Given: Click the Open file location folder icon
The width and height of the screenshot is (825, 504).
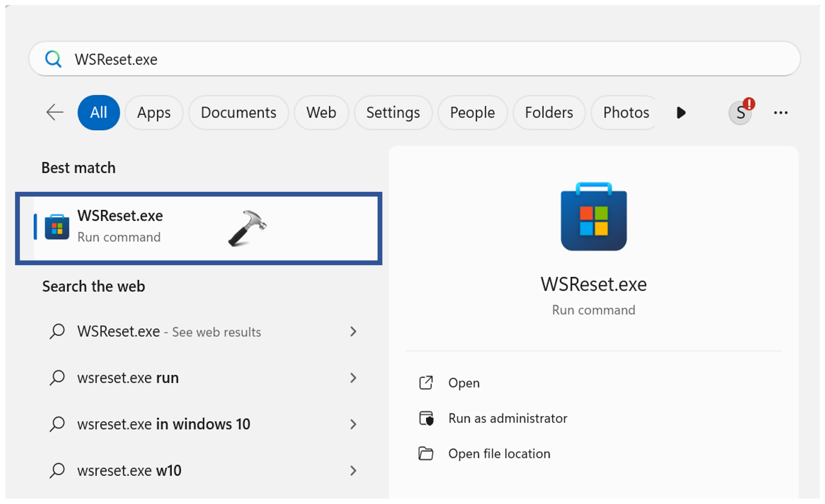Looking at the screenshot, I should coord(426,454).
